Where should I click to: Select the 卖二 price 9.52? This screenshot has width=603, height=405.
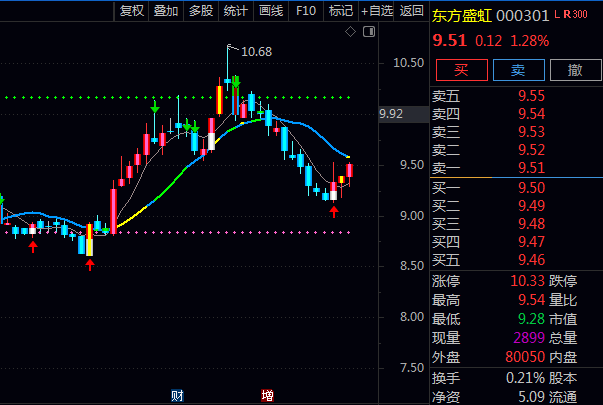(531, 150)
